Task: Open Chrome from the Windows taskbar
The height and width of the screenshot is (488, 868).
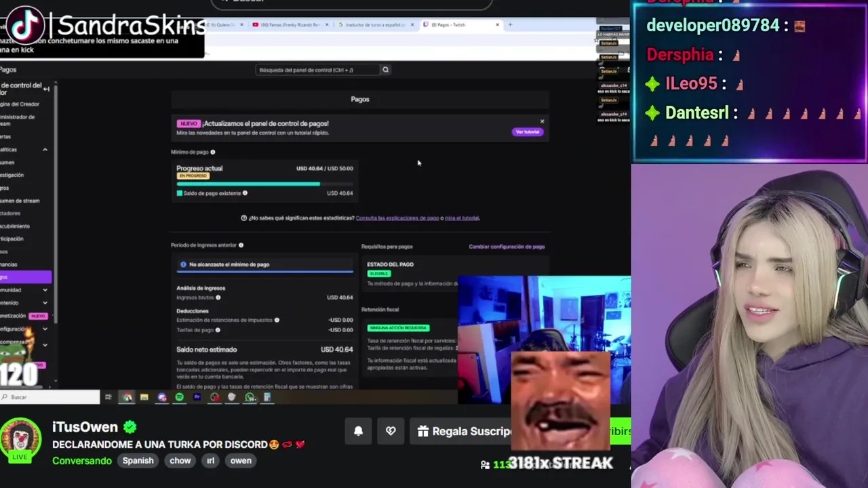Action: point(127,397)
